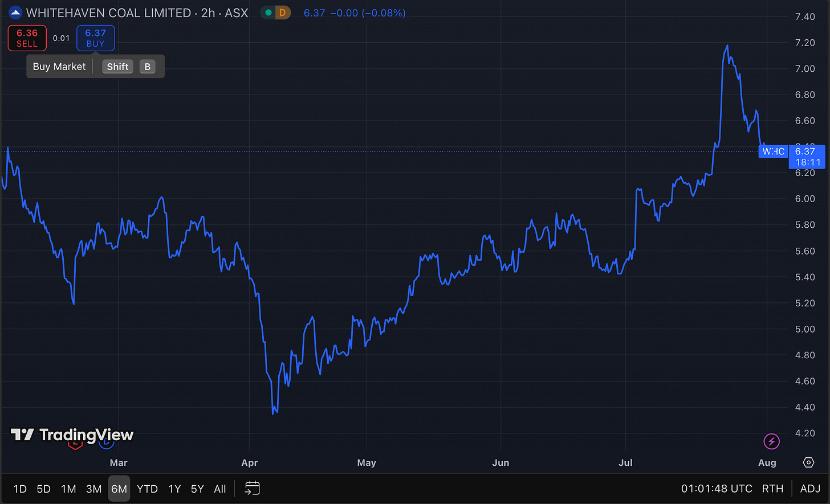This screenshot has width=830, height=504.
Task: Open the RTH session selector
Action: [772, 489]
